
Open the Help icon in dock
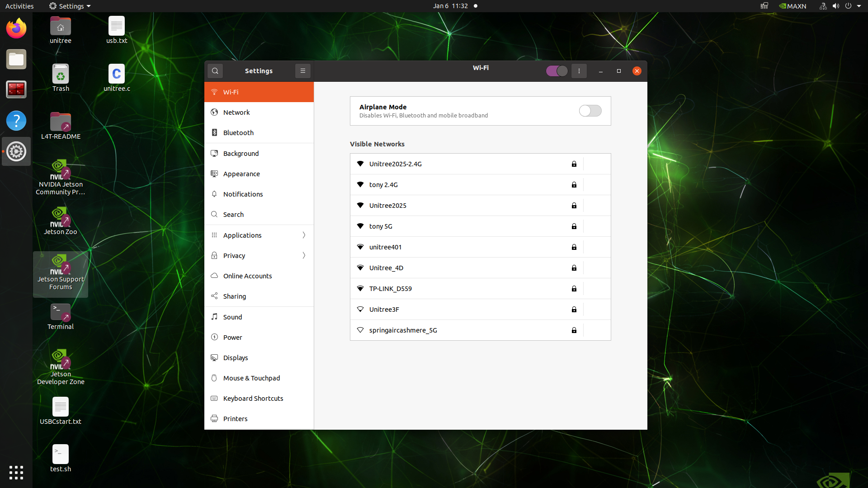16,121
